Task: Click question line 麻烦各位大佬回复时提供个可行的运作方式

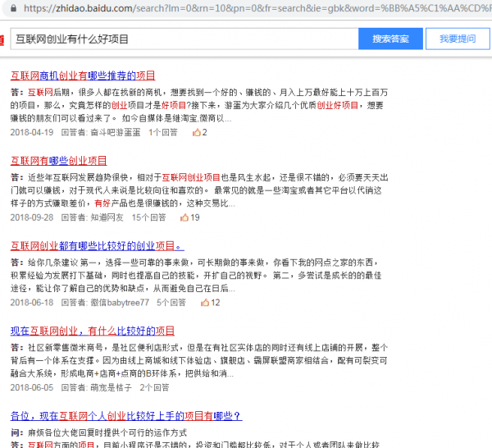Action: pos(107,433)
